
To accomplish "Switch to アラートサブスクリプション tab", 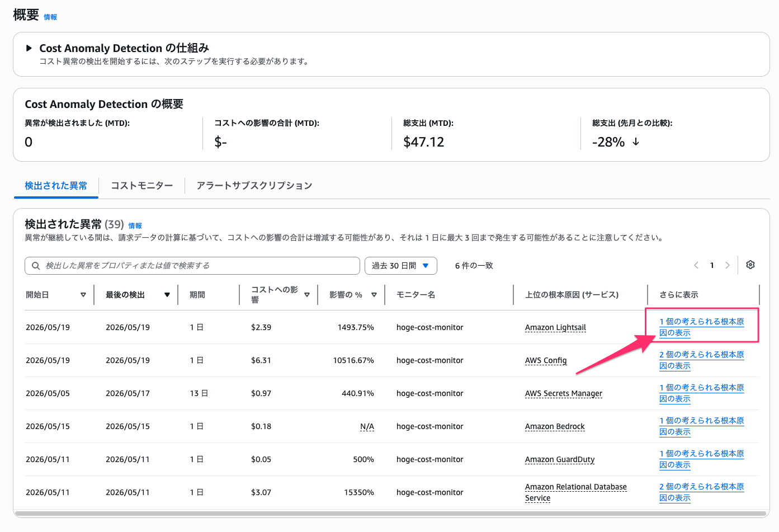I will pyautogui.click(x=254, y=186).
